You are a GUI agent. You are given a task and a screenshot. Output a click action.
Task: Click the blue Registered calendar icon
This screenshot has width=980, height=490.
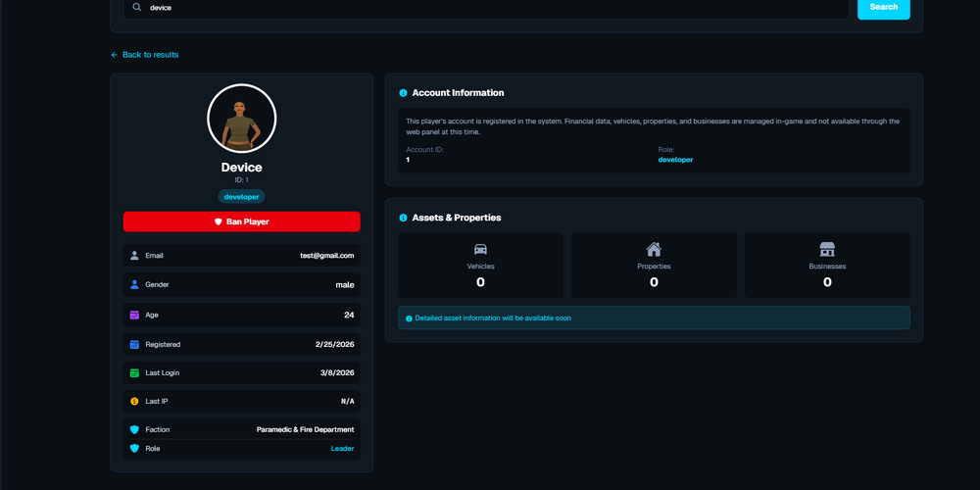click(x=134, y=344)
